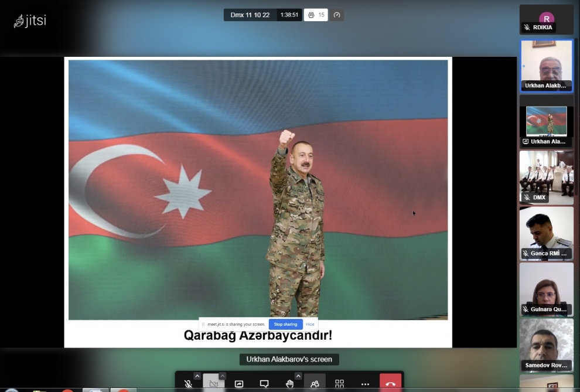580x392 pixels.
Task: Turn on your camera
Action: click(214, 383)
